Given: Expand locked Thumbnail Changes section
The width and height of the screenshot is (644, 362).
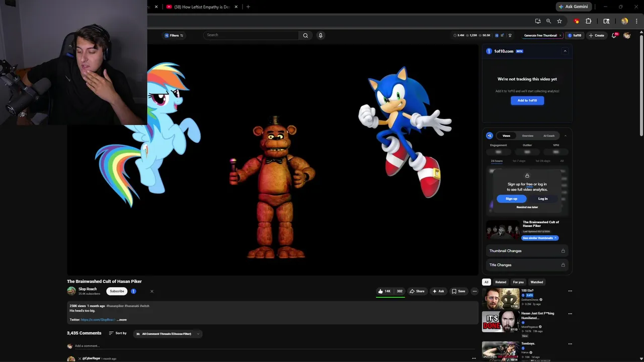Looking at the screenshot, I should coord(527,251).
